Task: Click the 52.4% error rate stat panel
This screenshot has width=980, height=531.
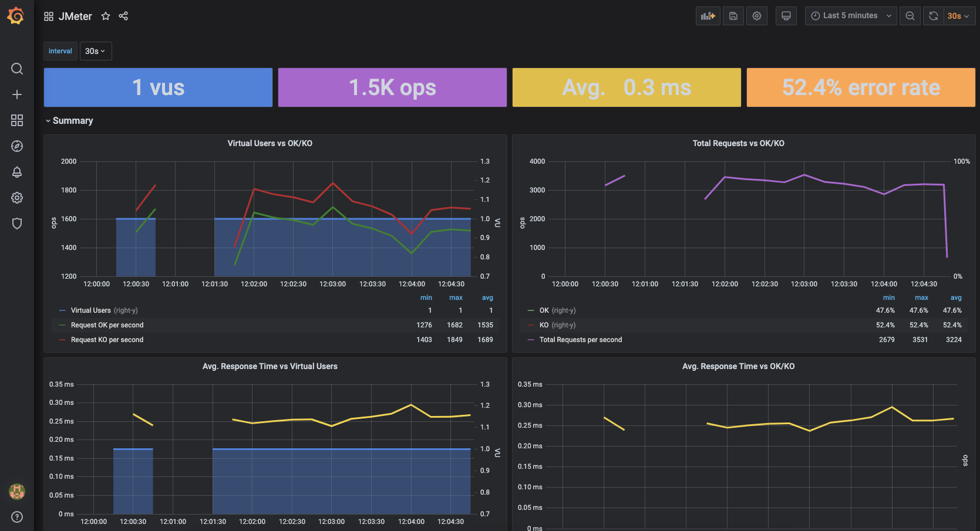Action: click(x=861, y=87)
